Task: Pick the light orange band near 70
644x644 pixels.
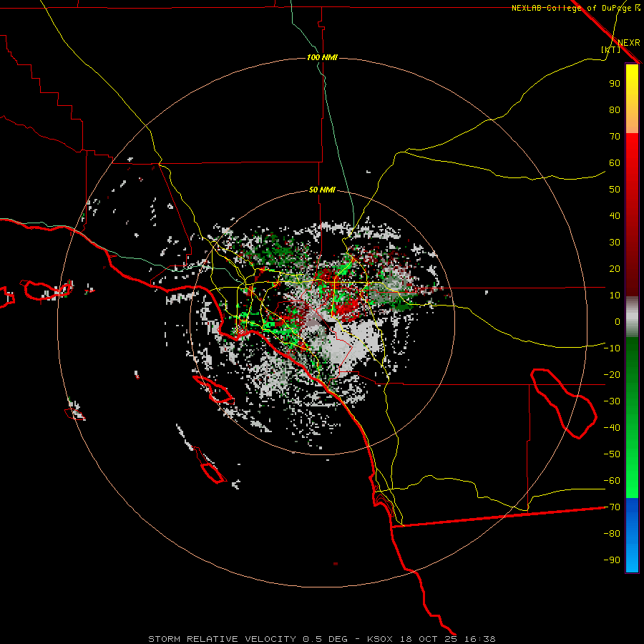Action: (632, 127)
